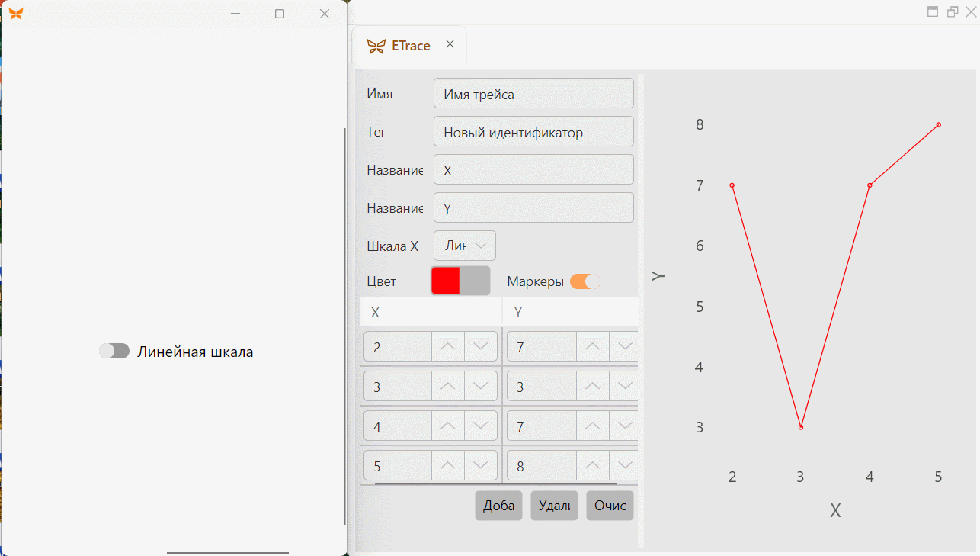
Task: Increment the X value 2 with up arrow
Action: point(448,346)
